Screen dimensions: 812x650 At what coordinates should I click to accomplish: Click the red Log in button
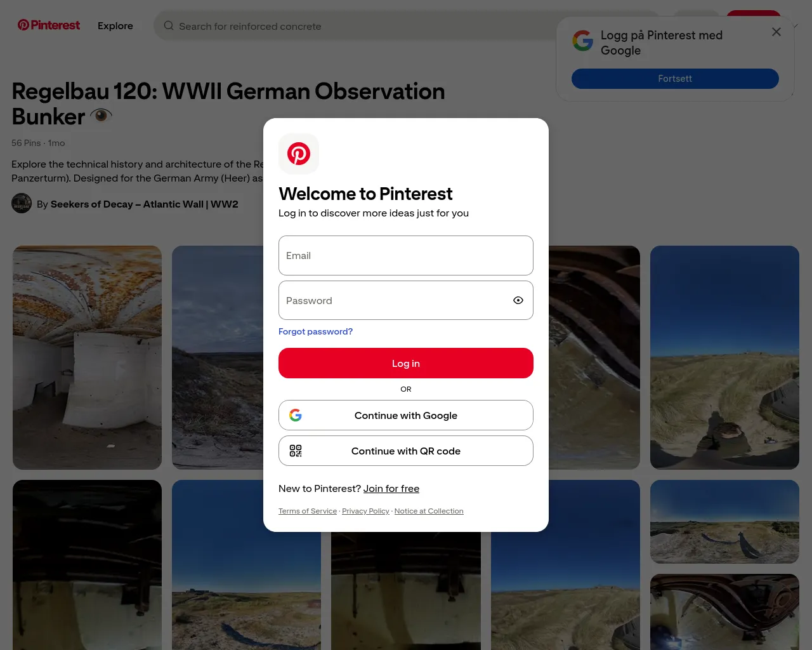pyautogui.click(x=406, y=363)
